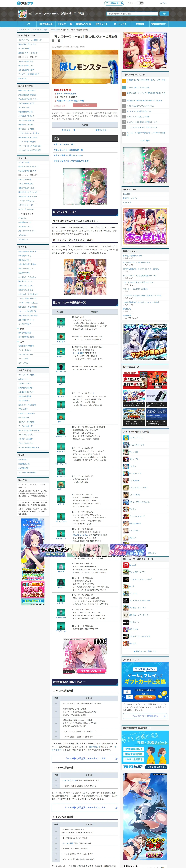The image size is (186, 868).
Task: Open the 特殊個体 navigation tab
Action: pyautogui.click(x=140, y=24)
